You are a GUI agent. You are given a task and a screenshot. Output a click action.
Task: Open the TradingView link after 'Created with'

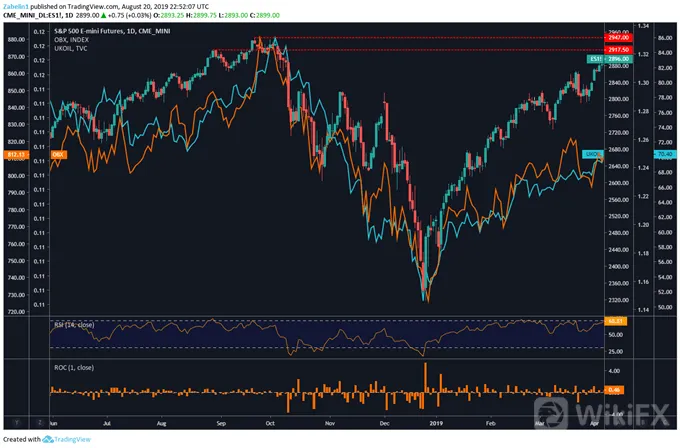(x=72, y=439)
